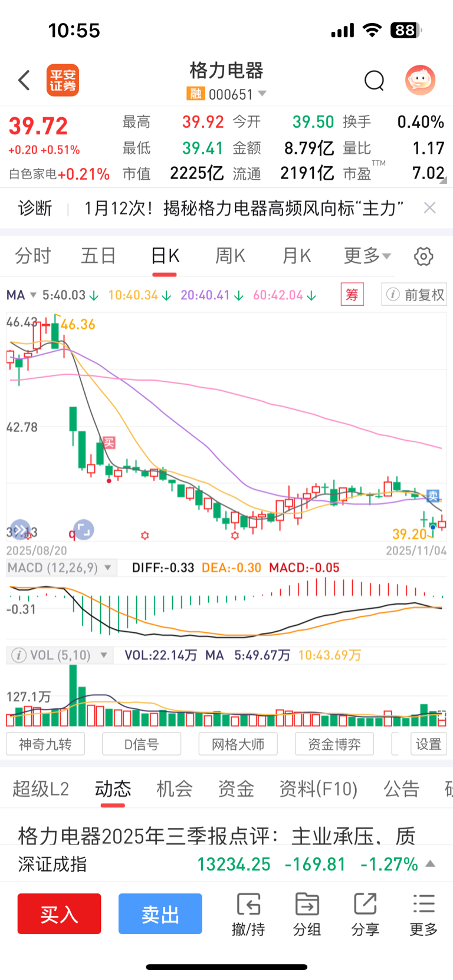Open the 分组 folder icon
This screenshot has height=980, width=453.
pyautogui.click(x=307, y=915)
